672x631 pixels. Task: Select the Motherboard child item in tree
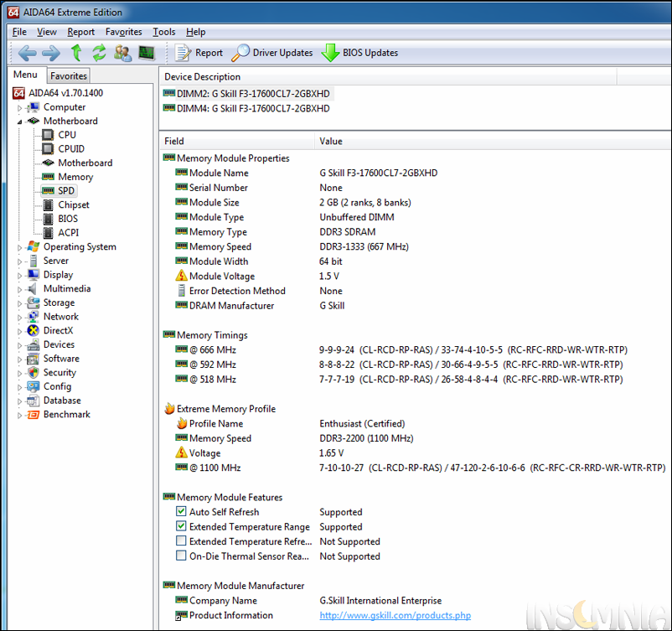[85, 163]
